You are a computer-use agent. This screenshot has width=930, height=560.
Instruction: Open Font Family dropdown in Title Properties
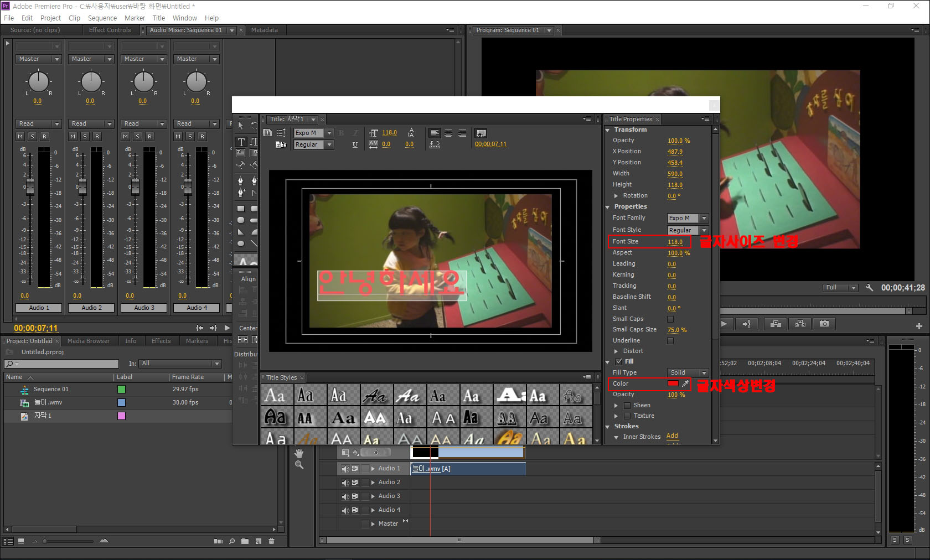click(x=704, y=218)
